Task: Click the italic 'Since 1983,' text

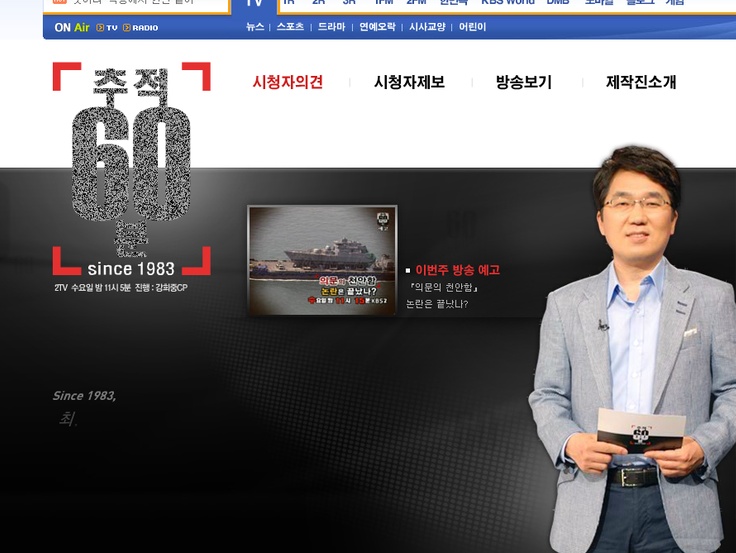Action: tap(84, 396)
